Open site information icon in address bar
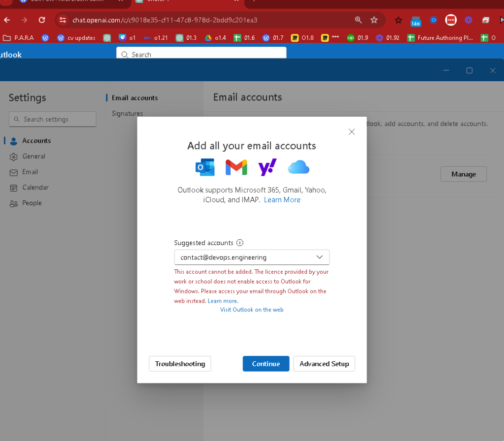Screen dimensions: 504x441 (x=63, y=20)
